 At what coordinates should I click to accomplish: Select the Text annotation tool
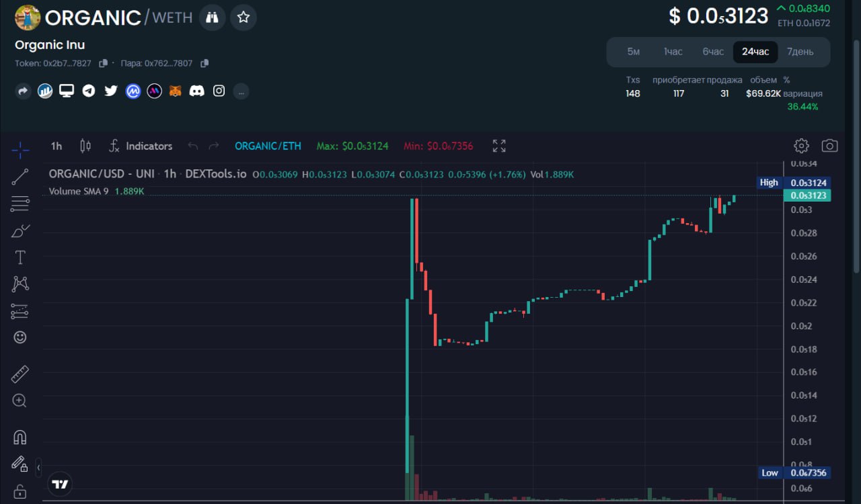20,257
